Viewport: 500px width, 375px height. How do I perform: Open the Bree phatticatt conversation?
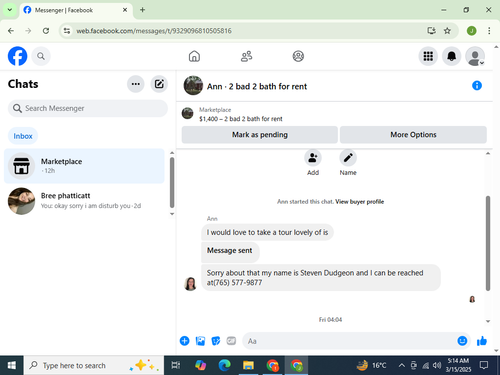84,201
